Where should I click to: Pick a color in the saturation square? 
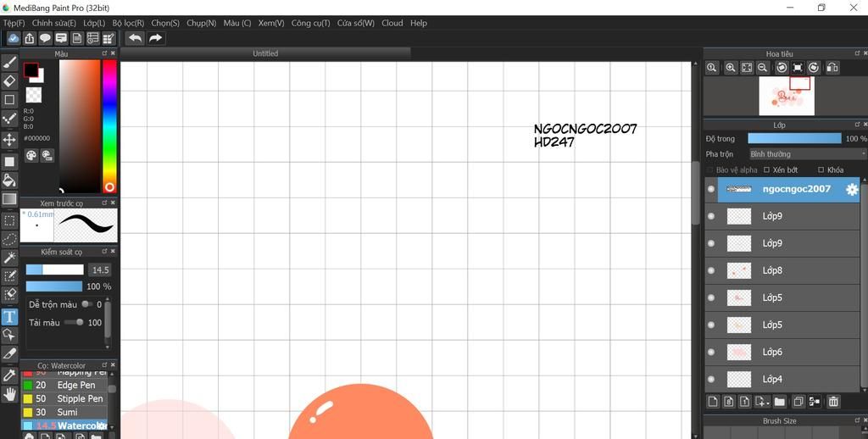pyautogui.click(x=80, y=125)
